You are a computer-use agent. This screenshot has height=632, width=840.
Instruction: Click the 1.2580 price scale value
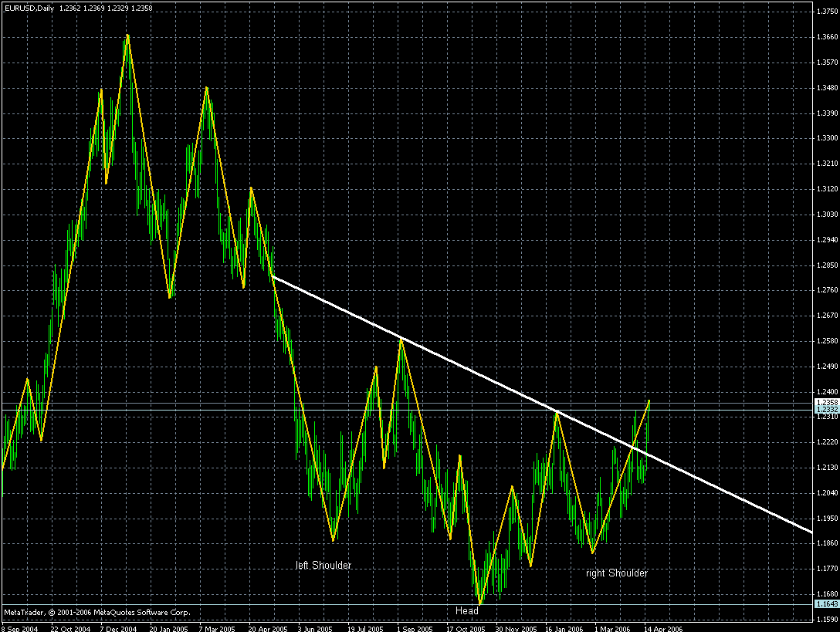tap(827, 341)
